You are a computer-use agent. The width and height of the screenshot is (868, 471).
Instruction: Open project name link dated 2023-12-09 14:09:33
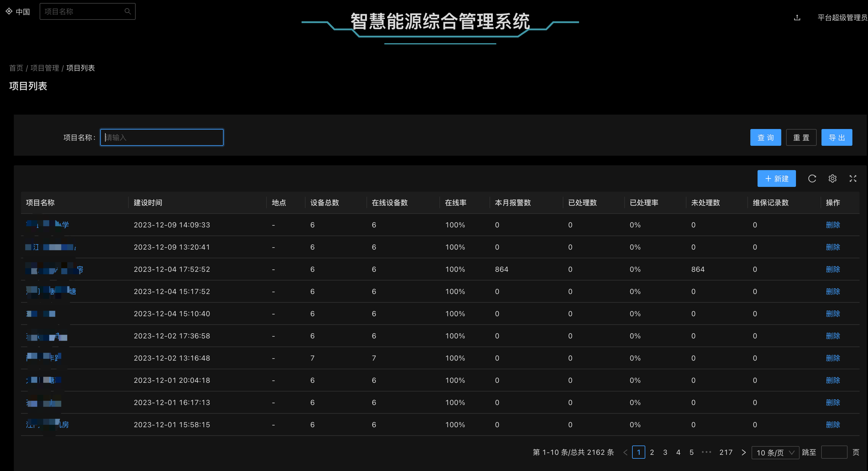47,224
